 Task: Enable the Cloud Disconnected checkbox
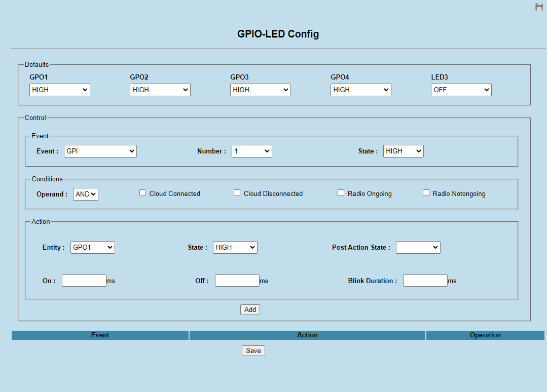tap(237, 192)
